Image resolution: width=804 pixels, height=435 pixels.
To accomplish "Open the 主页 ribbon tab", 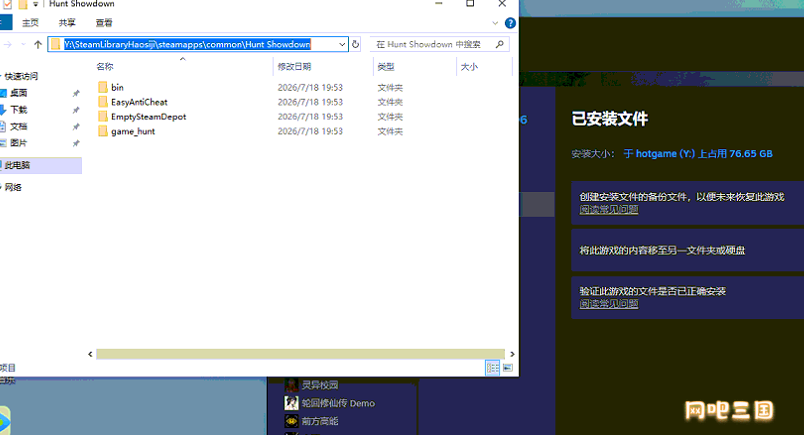I will point(30,23).
